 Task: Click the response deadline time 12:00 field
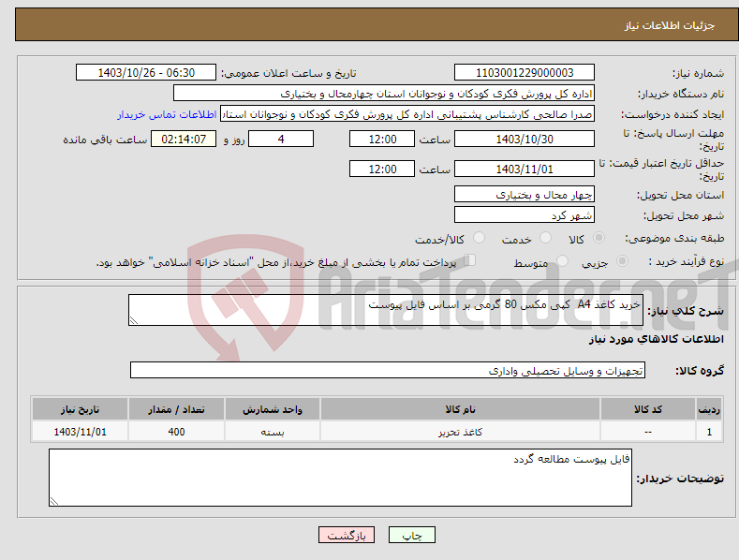(x=382, y=139)
